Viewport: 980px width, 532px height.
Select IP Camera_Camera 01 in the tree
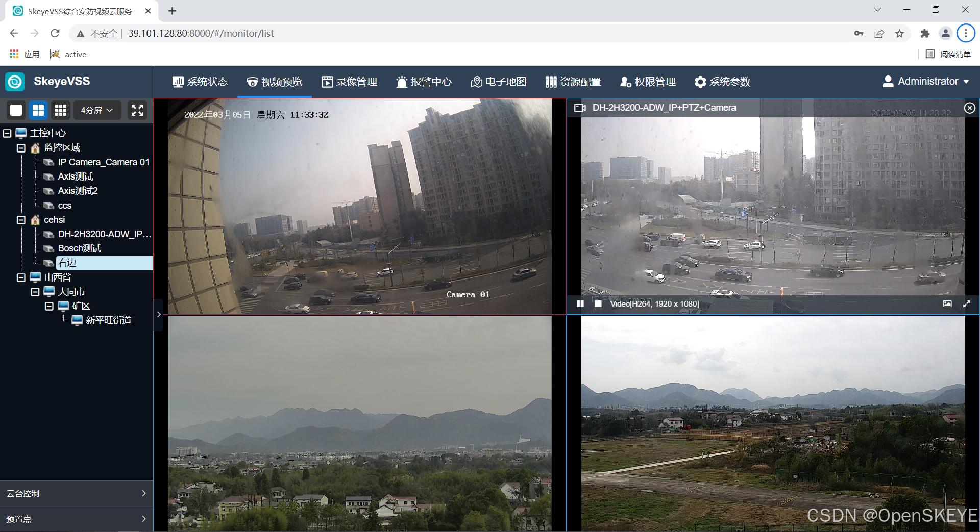coord(104,162)
